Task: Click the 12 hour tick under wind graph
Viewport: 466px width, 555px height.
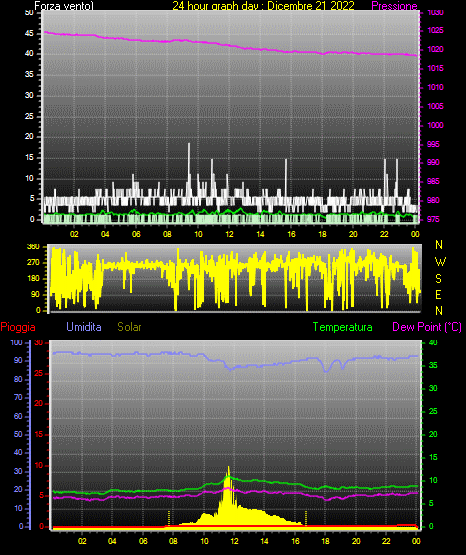Action: (229, 234)
